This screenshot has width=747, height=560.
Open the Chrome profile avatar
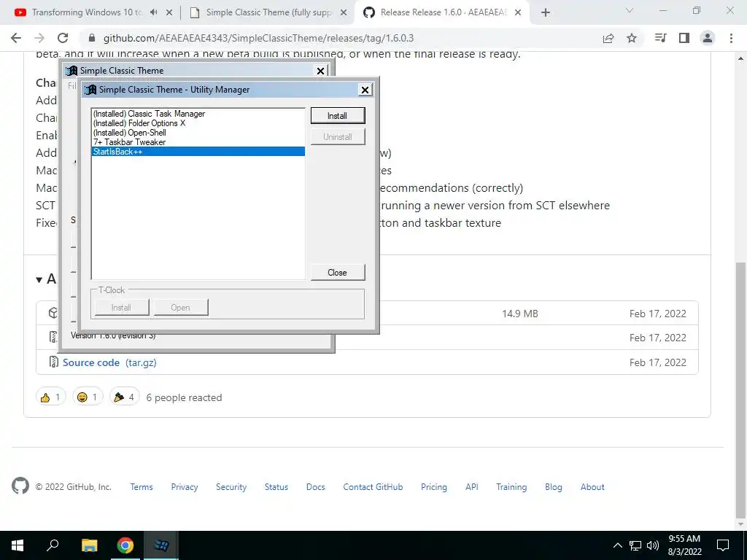tap(708, 38)
